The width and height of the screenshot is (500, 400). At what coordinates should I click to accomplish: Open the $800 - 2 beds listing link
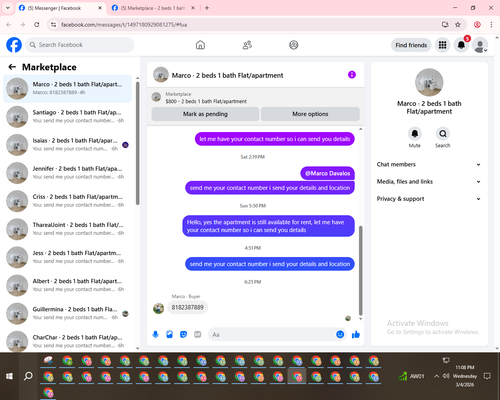coord(206,101)
